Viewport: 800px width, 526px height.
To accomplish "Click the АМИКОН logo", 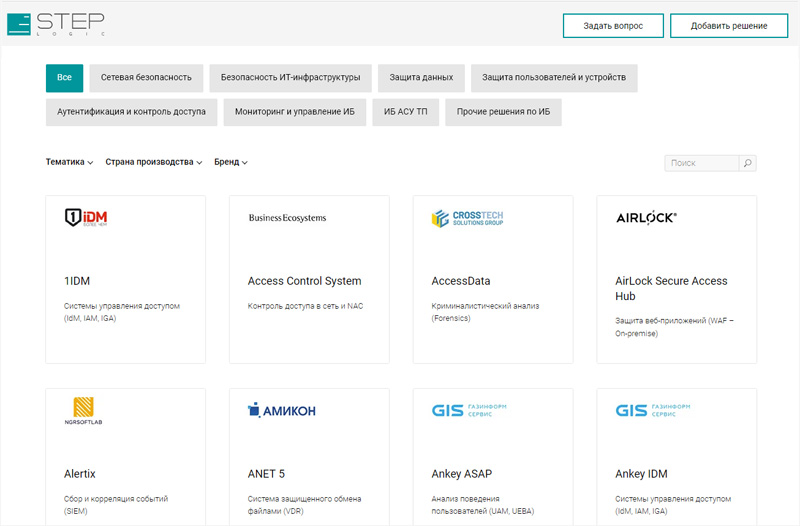I will (x=282, y=410).
